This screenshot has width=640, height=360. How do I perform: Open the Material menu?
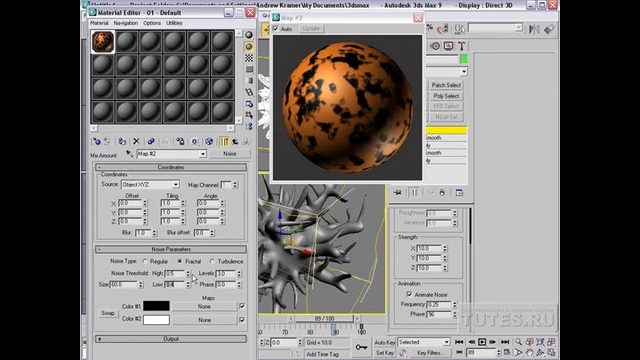coord(99,23)
